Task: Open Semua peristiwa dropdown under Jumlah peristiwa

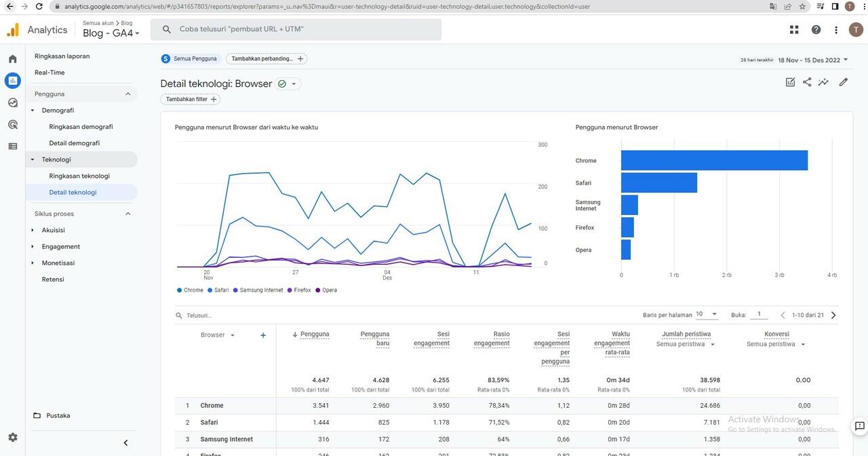Action: pos(686,345)
